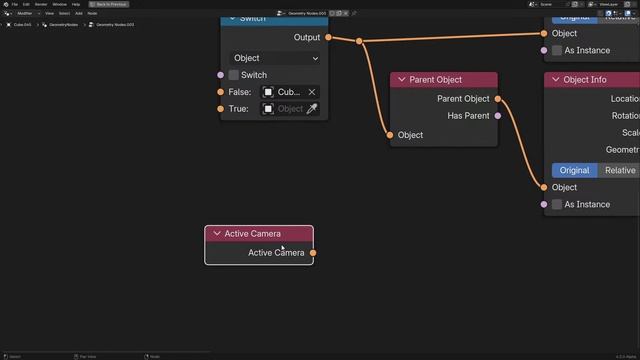Open the ViewLayer browse icon
The height and width of the screenshot is (360, 640).
click(x=591, y=4)
